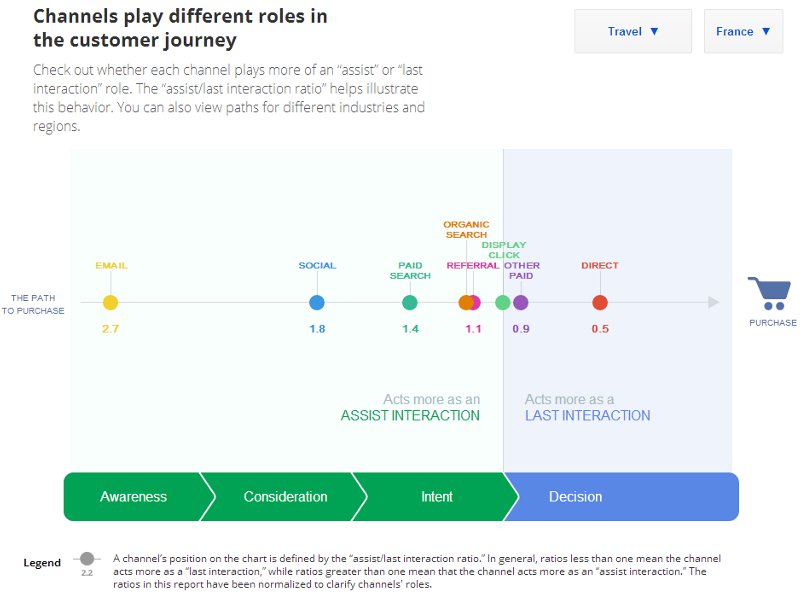Click the EMAIL channel label
The width and height of the screenshot is (800, 600).
click(x=111, y=265)
